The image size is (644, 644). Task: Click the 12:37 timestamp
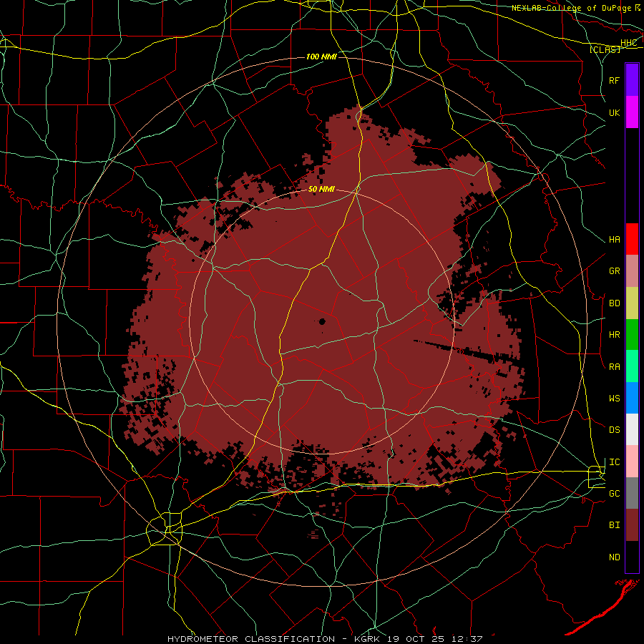tap(466, 639)
